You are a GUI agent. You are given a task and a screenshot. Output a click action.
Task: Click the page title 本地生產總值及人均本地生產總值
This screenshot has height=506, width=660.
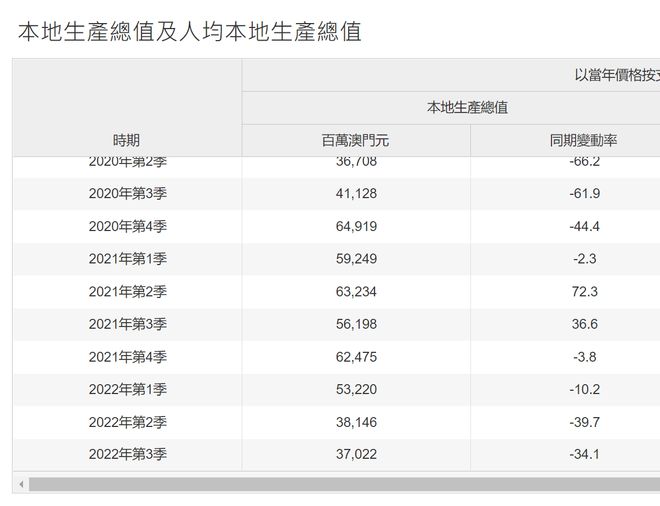[x=189, y=31]
